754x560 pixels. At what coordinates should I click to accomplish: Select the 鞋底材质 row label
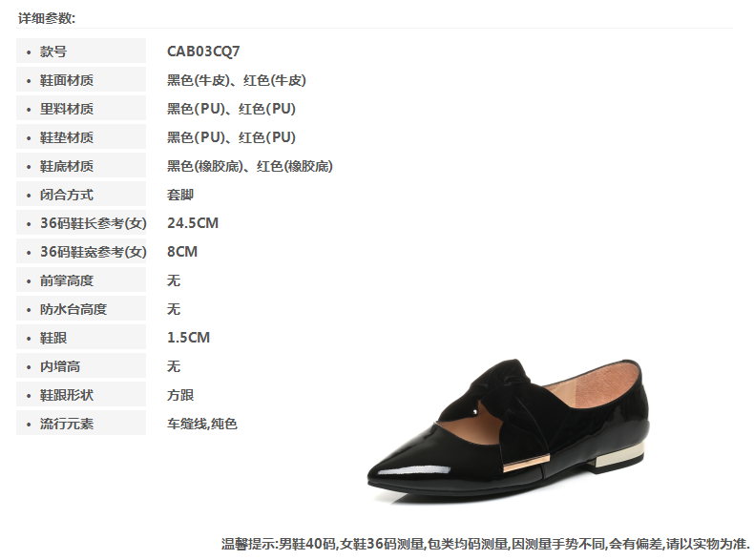[x=81, y=166]
